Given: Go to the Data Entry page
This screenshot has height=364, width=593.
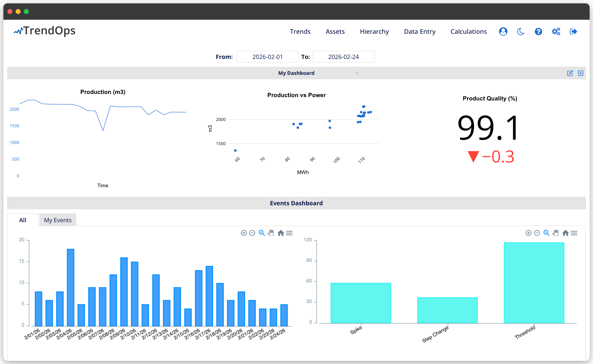Looking at the screenshot, I should [419, 31].
